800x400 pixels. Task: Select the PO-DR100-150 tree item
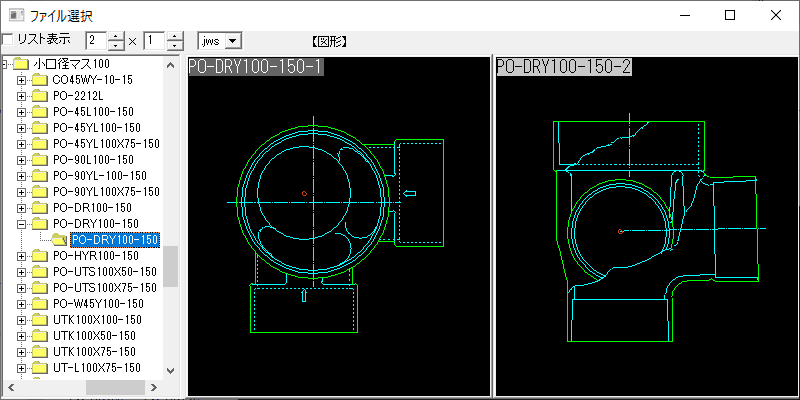click(95, 208)
